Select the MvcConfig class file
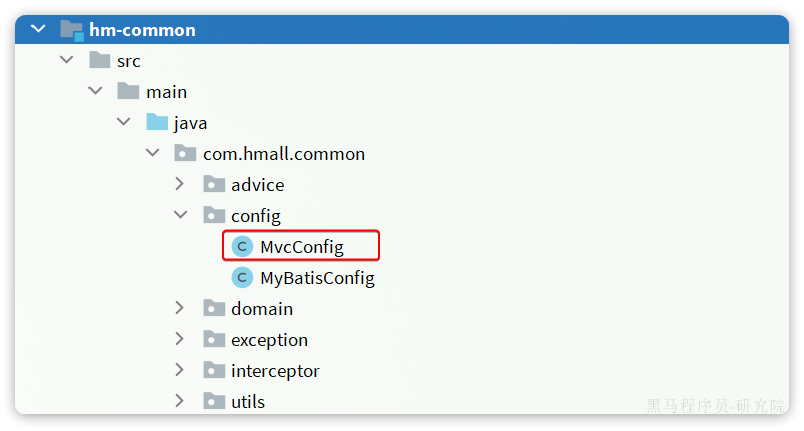The height and width of the screenshot is (431, 804). coord(301,247)
